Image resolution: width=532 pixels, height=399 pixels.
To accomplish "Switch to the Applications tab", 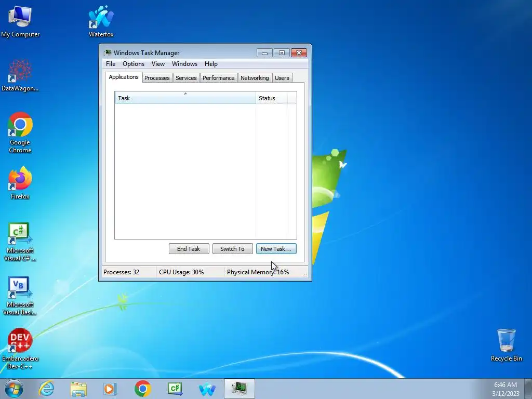I will [124, 77].
